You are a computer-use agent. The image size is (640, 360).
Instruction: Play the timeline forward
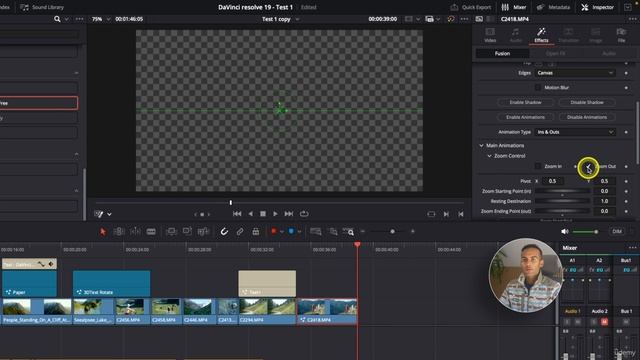point(276,214)
